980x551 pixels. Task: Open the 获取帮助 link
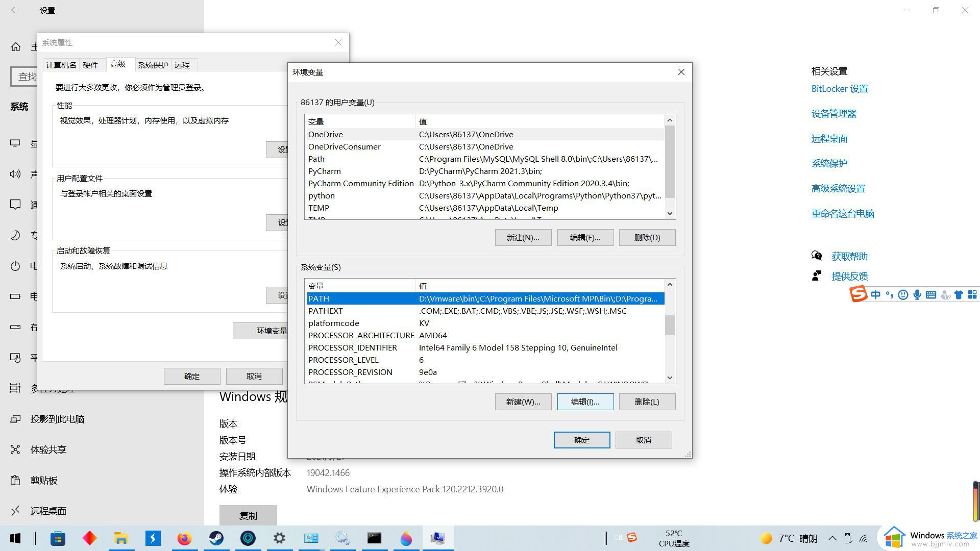point(849,257)
